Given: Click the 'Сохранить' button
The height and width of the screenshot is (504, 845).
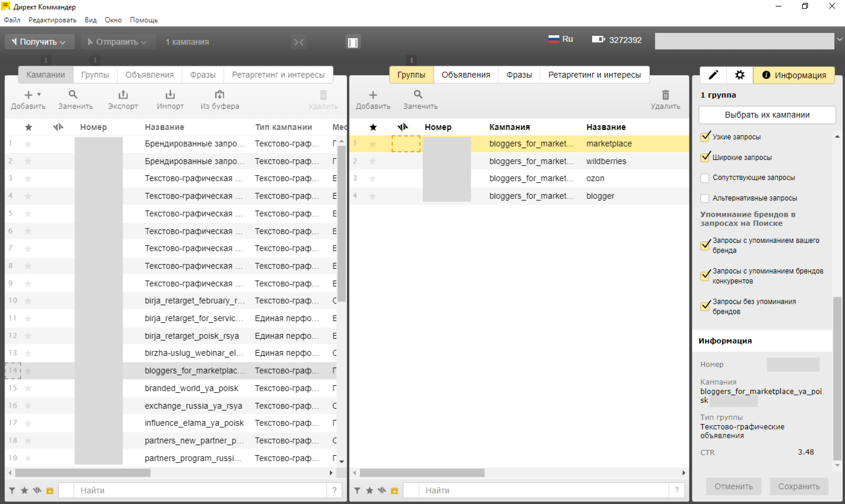Looking at the screenshot, I should click(x=798, y=486).
